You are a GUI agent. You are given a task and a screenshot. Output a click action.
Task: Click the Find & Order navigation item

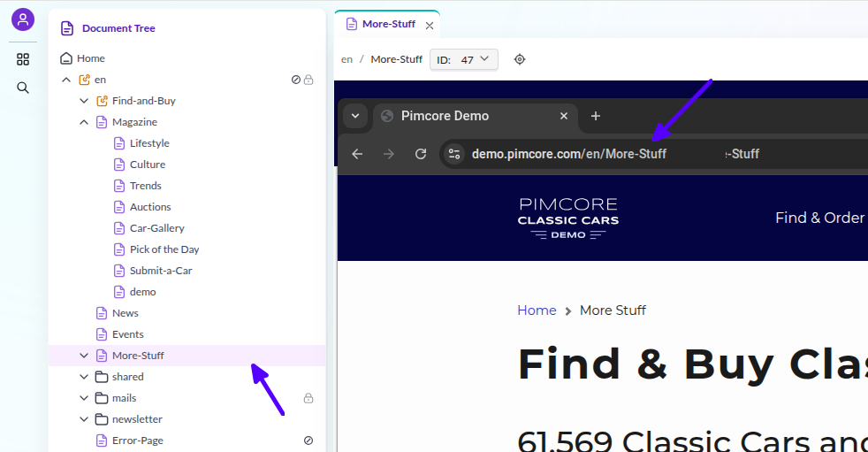click(819, 218)
